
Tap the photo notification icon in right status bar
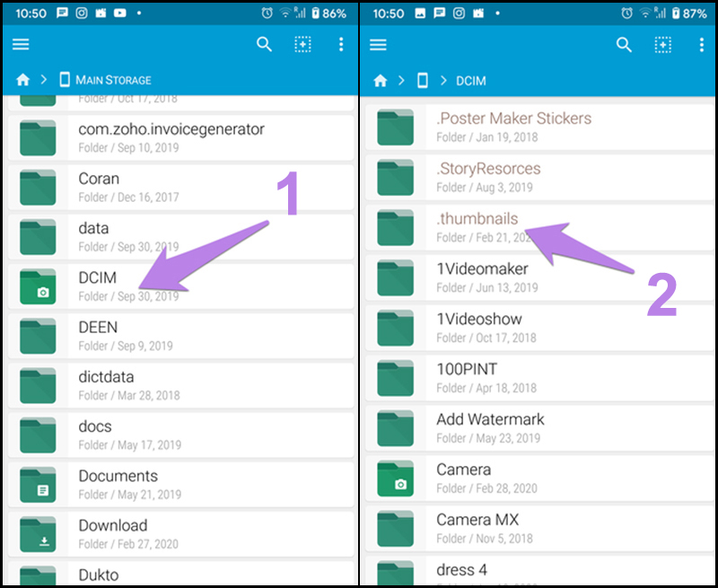(x=420, y=13)
